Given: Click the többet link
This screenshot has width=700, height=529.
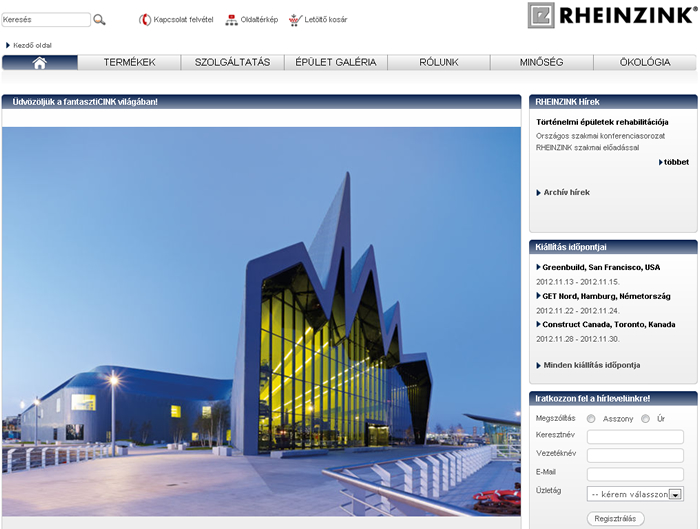Looking at the screenshot, I should point(674,162).
